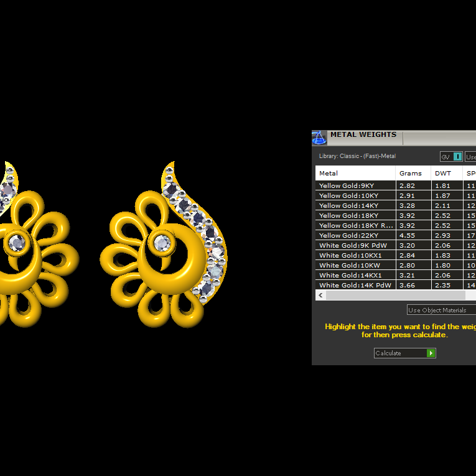Select the Yellow Gold:9KY row
The width and height of the screenshot is (476, 476).
click(396, 185)
